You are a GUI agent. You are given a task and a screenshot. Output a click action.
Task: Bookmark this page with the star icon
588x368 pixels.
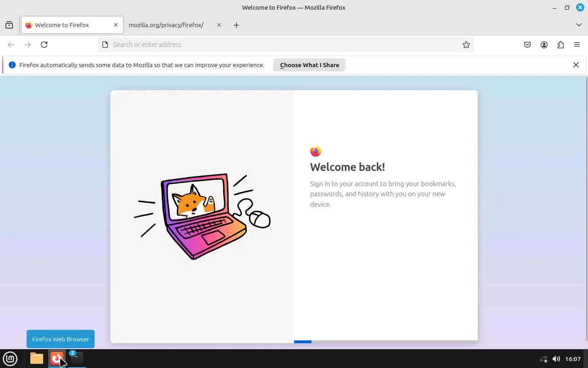click(466, 45)
